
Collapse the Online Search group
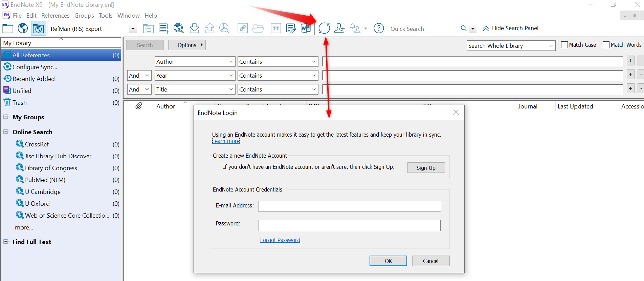[6, 132]
